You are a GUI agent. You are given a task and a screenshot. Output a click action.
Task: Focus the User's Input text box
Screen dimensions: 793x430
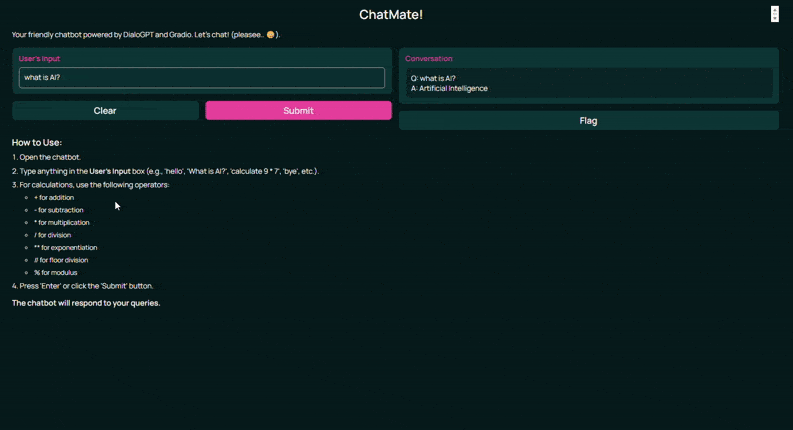[x=202, y=77]
